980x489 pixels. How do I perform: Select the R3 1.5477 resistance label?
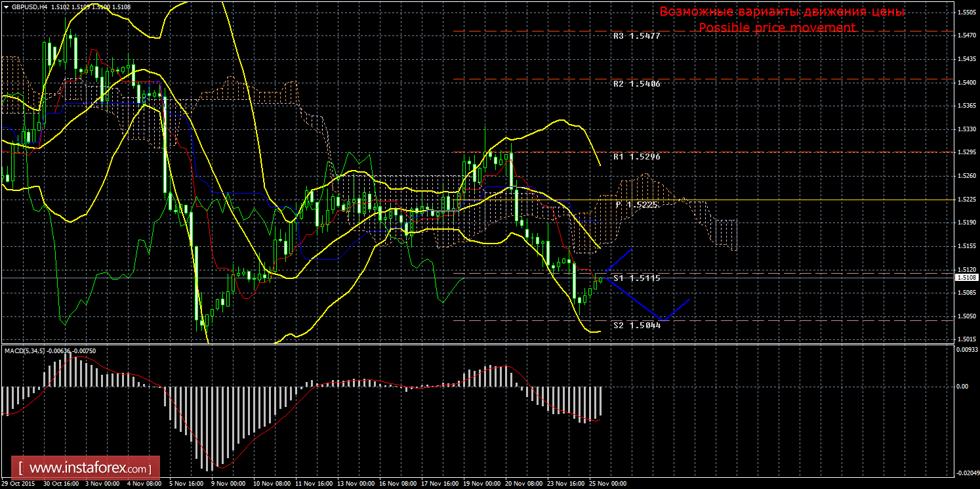(x=636, y=37)
